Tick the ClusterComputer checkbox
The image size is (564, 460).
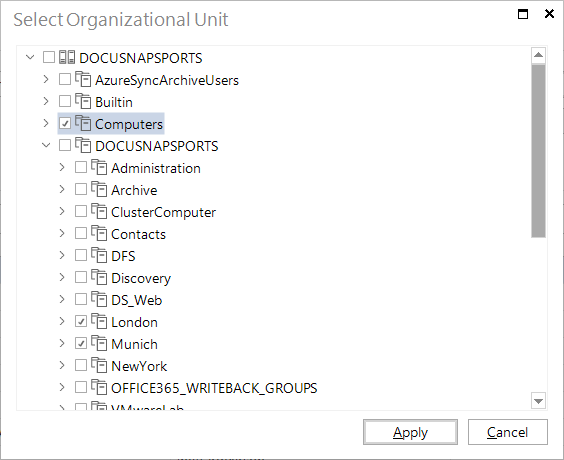(81, 211)
